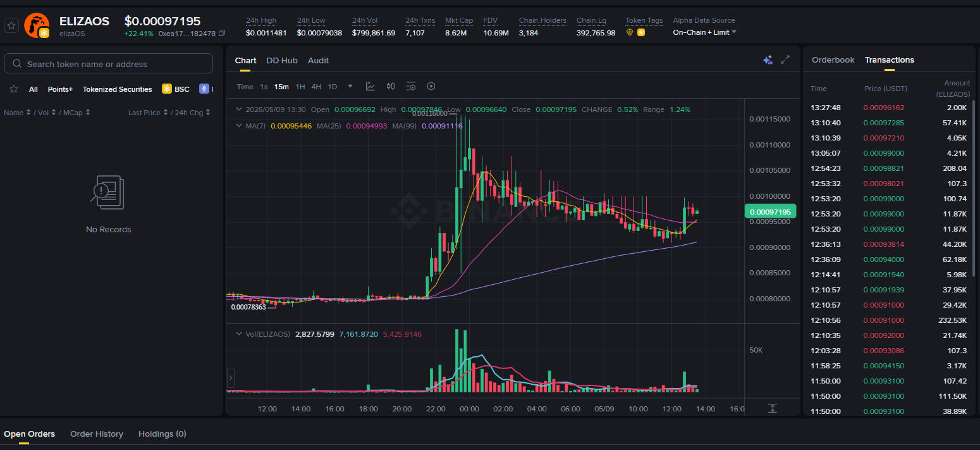Select the BSC chain icon filter

tap(167, 89)
